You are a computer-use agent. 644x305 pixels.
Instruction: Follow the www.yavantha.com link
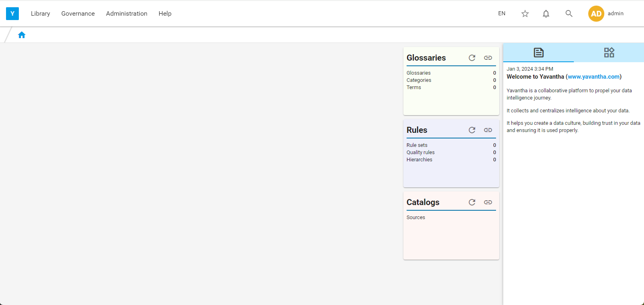coord(593,77)
